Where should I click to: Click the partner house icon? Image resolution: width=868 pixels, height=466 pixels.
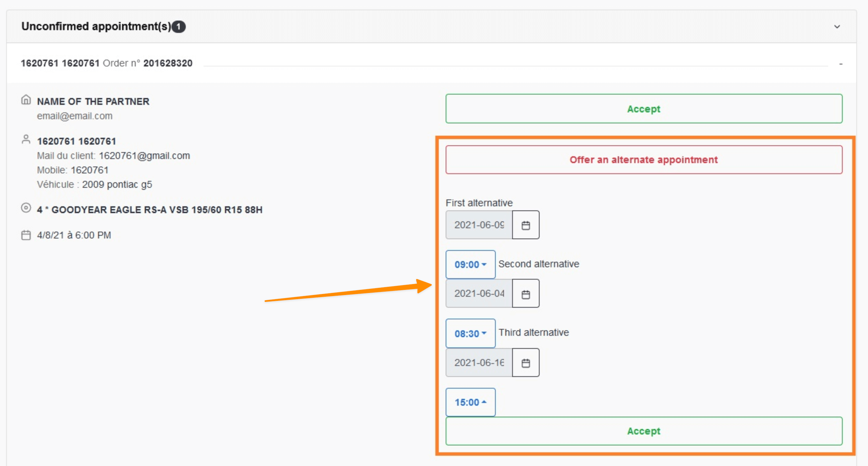[x=26, y=100]
